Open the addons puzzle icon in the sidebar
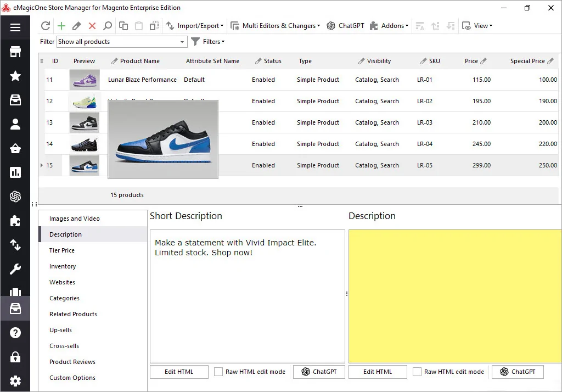The image size is (562, 392). tap(15, 221)
